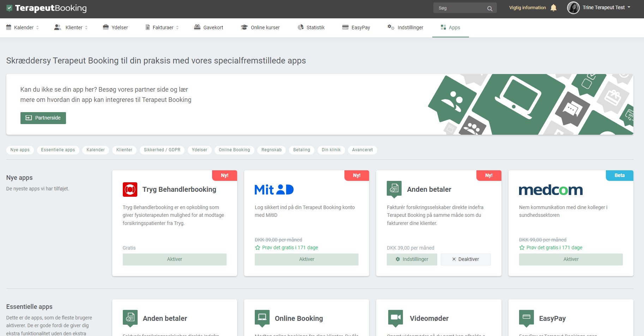Open the Ydelser menu item
Image resolution: width=644 pixels, height=336 pixels.
(115, 28)
